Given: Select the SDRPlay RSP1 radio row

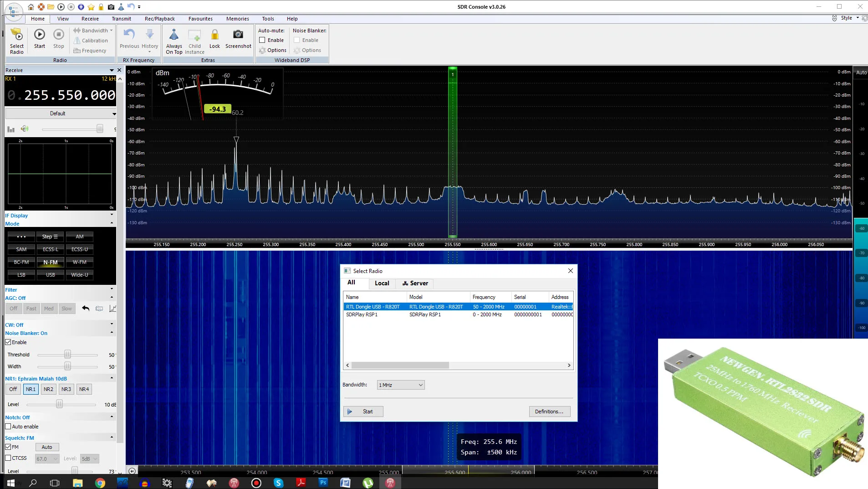Looking at the screenshot, I should point(362,314).
